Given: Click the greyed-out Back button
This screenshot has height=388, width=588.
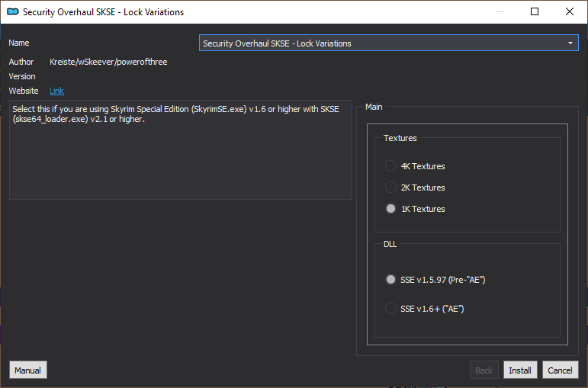Looking at the screenshot, I should point(484,370).
